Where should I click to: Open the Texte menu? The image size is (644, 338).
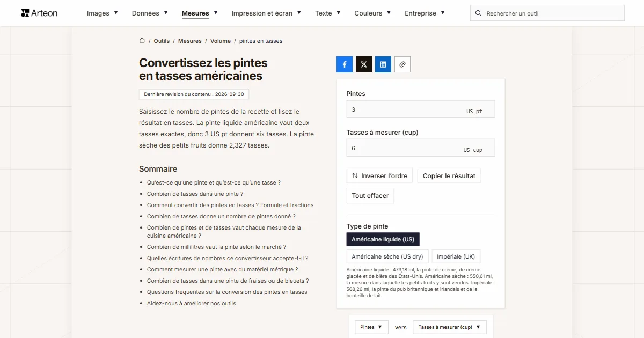click(x=328, y=13)
